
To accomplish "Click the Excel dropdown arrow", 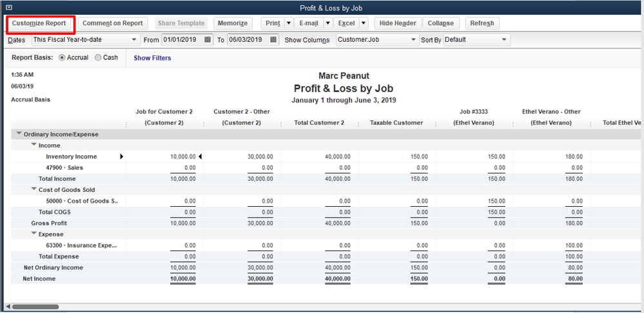I will 363,23.
